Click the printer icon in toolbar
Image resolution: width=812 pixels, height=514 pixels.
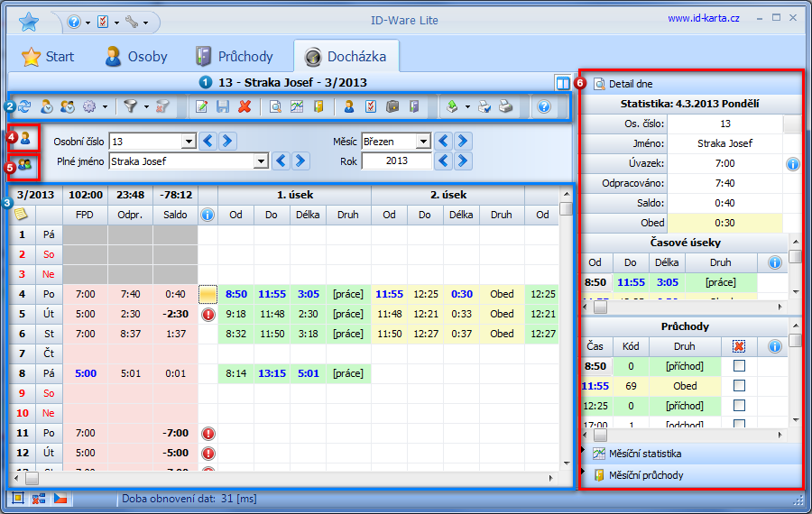pyautogui.click(x=506, y=106)
